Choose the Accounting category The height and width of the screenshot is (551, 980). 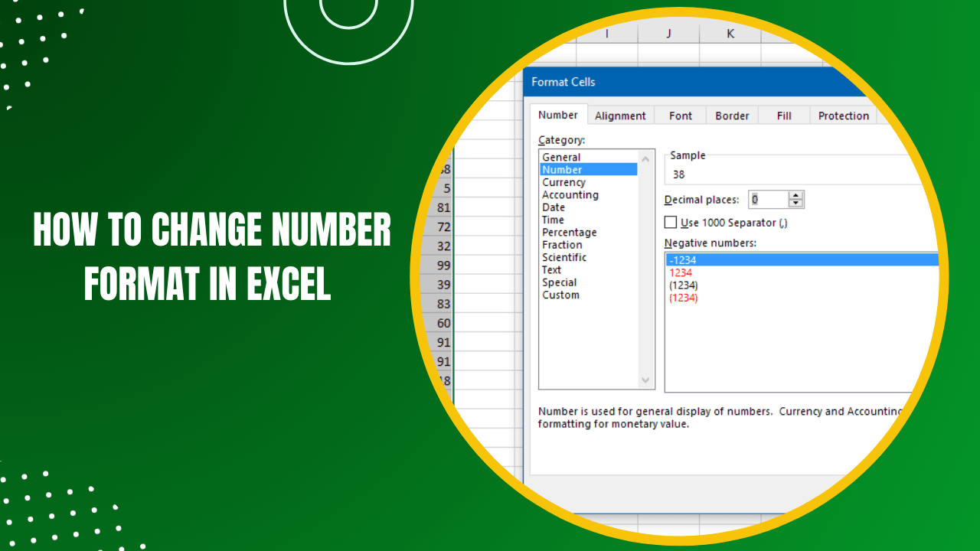point(570,194)
